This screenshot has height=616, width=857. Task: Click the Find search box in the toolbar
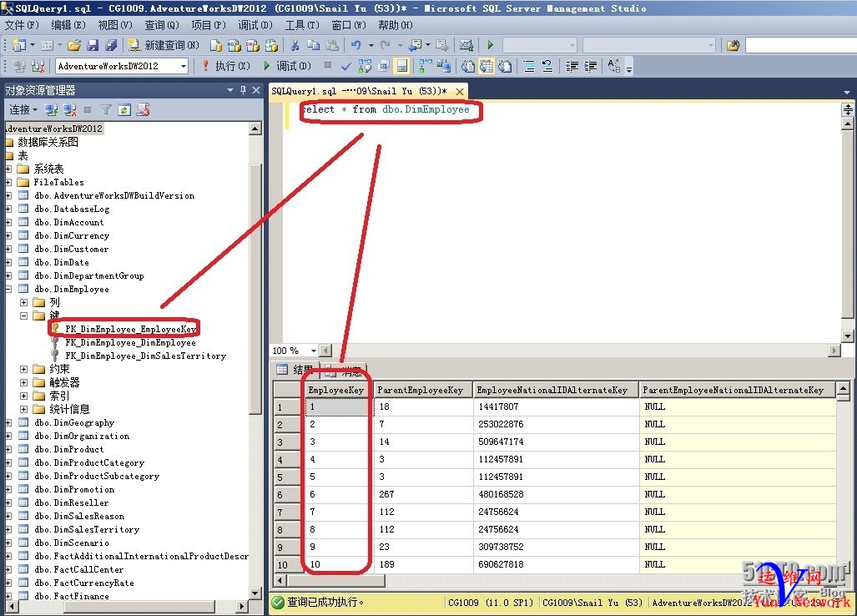pyautogui.click(x=801, y=45)
